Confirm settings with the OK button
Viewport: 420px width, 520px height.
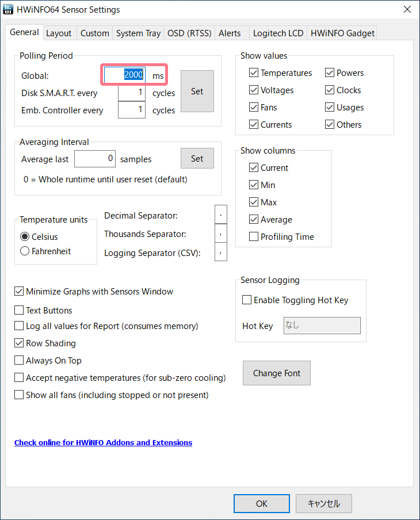coord(261,503)
